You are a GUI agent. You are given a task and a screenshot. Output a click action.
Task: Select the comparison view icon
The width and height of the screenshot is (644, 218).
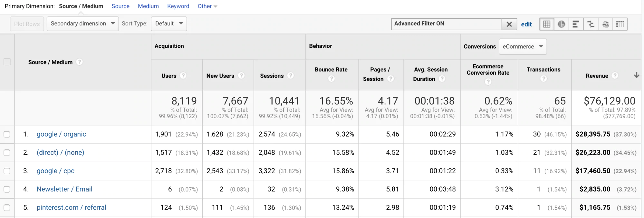pos(591,24)
